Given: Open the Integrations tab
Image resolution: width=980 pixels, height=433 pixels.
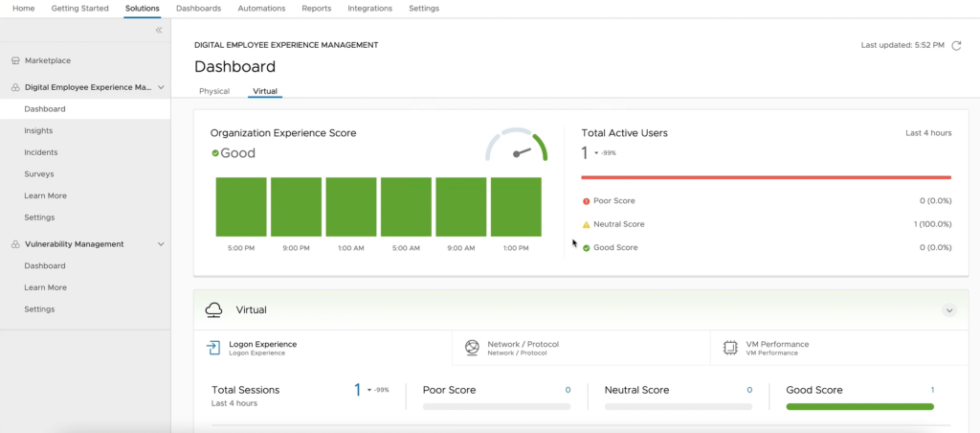Looking at the screenshot, I should (370, 9).
